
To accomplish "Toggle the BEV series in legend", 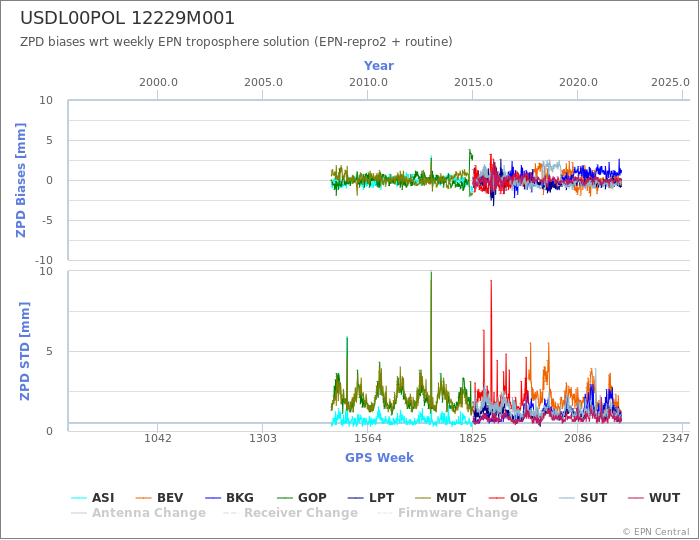I will click(x=159, y=498).
